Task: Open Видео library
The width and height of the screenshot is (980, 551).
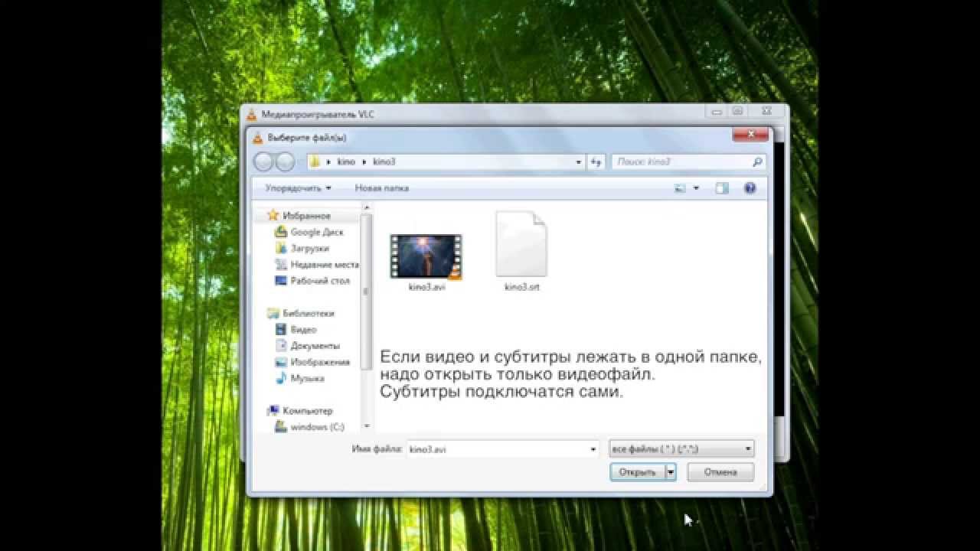Action: click(303, 330)
